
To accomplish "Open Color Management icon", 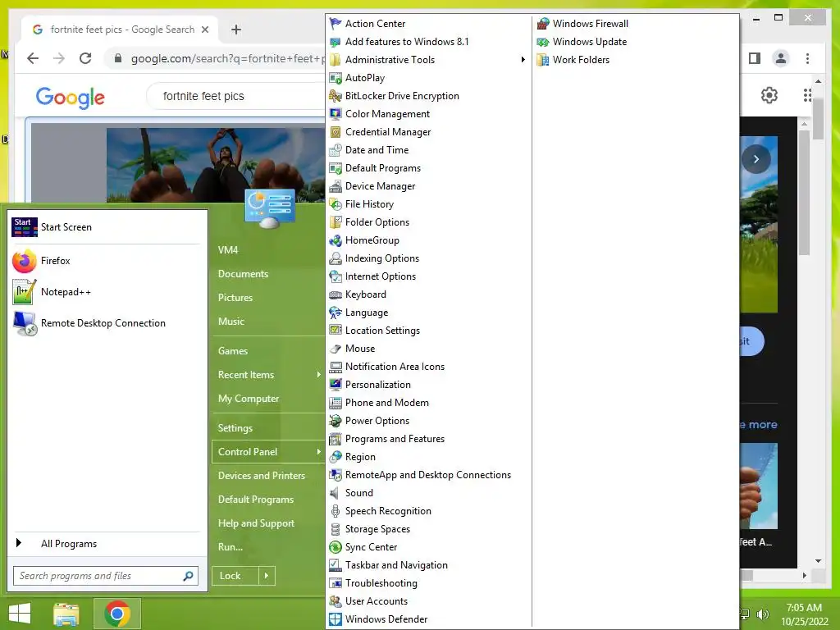I will click(336, 114).
